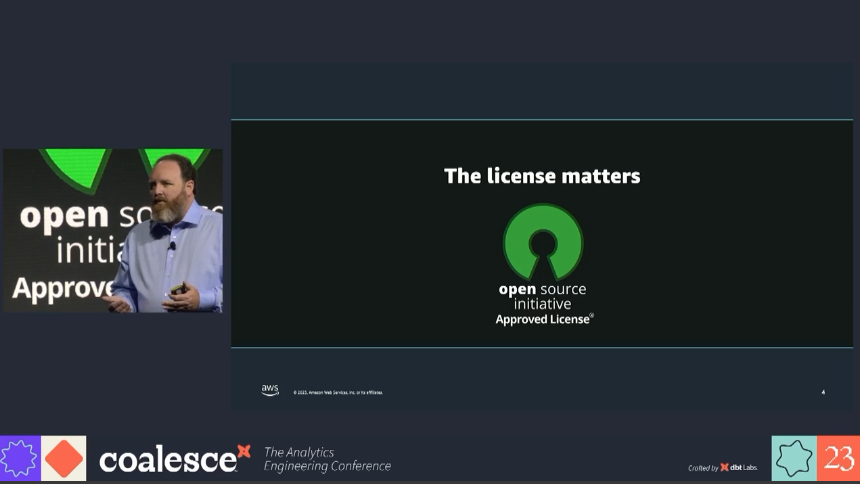Click the dbt Labs logo
Image resolution: width=860 pixels, height=484 pixels.
tap(739, 468)
